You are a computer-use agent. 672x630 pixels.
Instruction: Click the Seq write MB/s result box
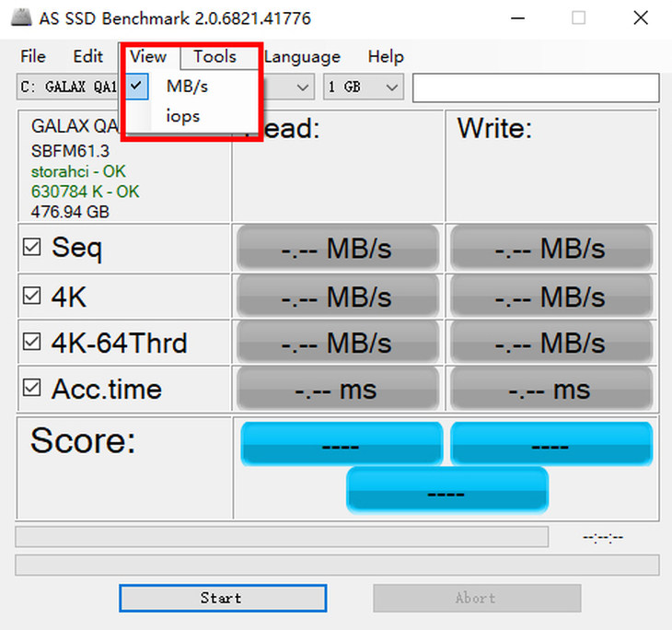pos(551,248)
